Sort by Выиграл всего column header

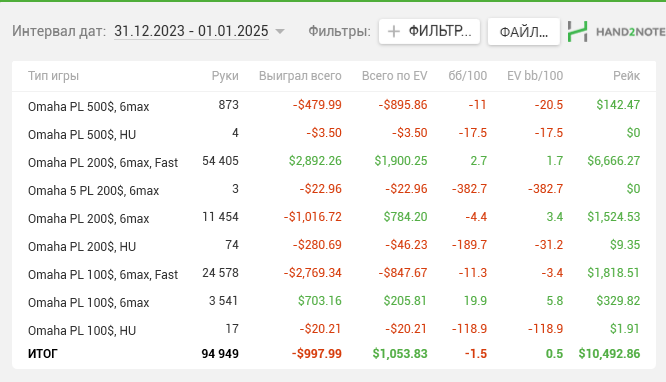300,76
